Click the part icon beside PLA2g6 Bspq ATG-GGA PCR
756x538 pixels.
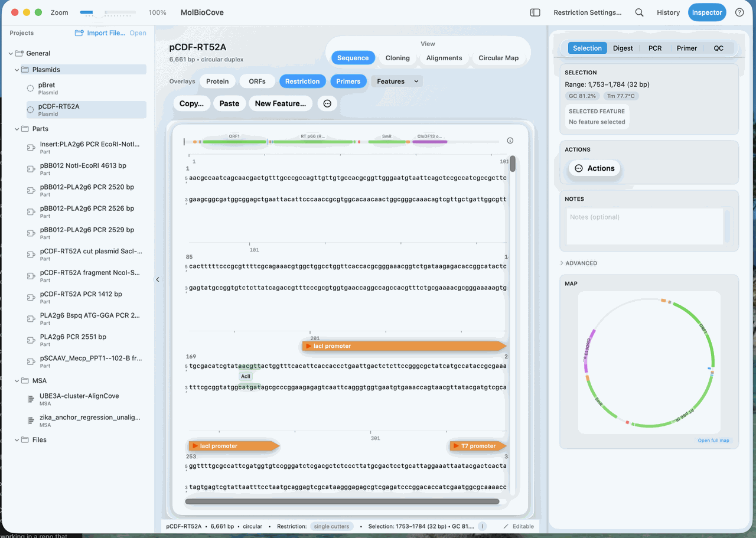point(31,319)
